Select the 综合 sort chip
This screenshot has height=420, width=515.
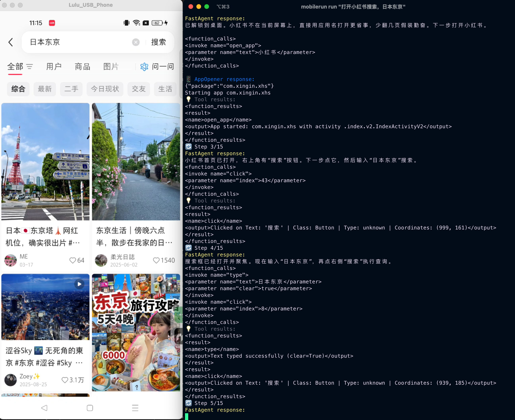click(x=18, y=89)
